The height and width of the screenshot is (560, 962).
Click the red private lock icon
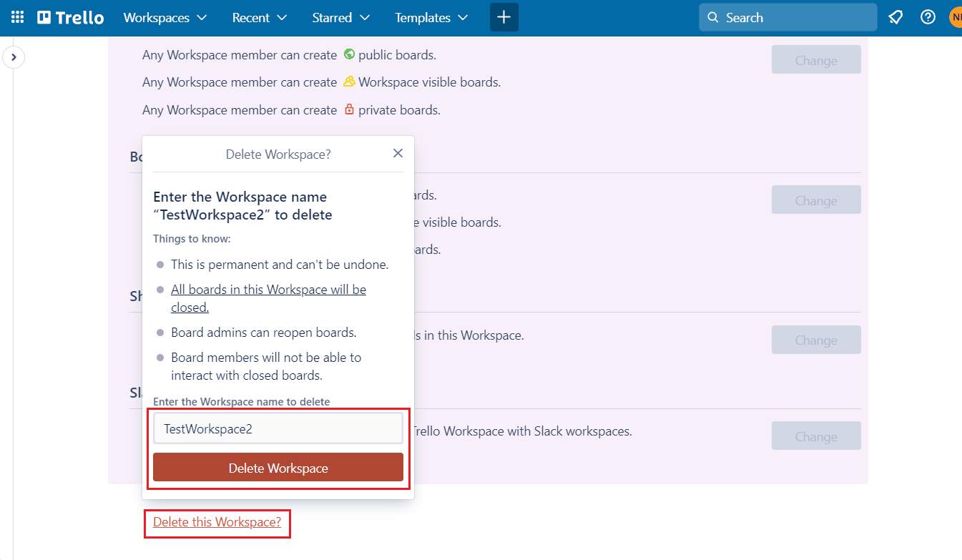pos(349,109)
